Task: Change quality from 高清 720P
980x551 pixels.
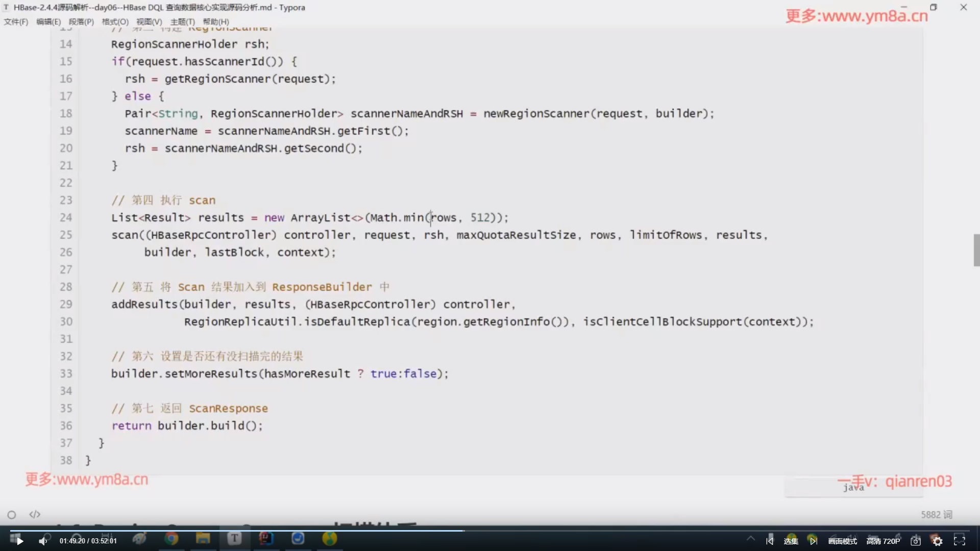Action: pyautogui.click(x=883, y=541)
